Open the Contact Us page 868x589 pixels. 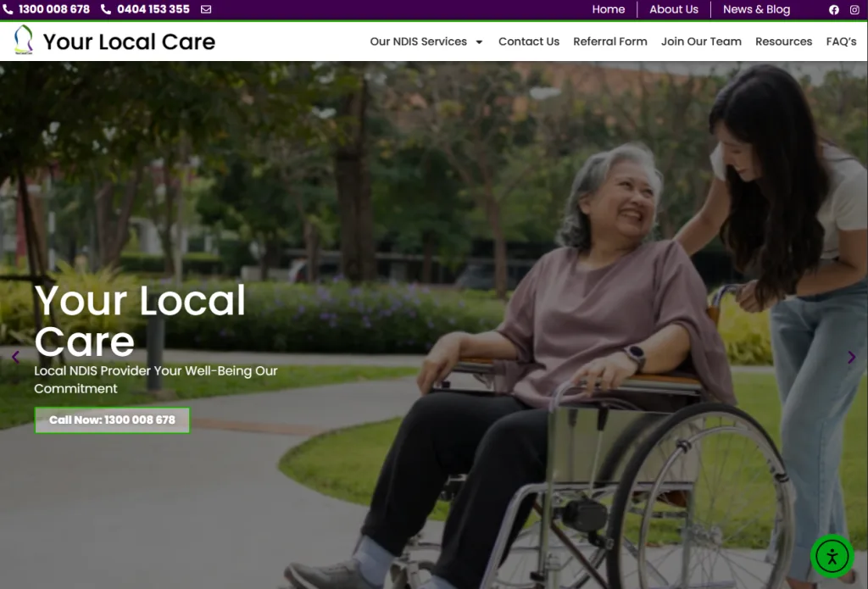[529, 42]
